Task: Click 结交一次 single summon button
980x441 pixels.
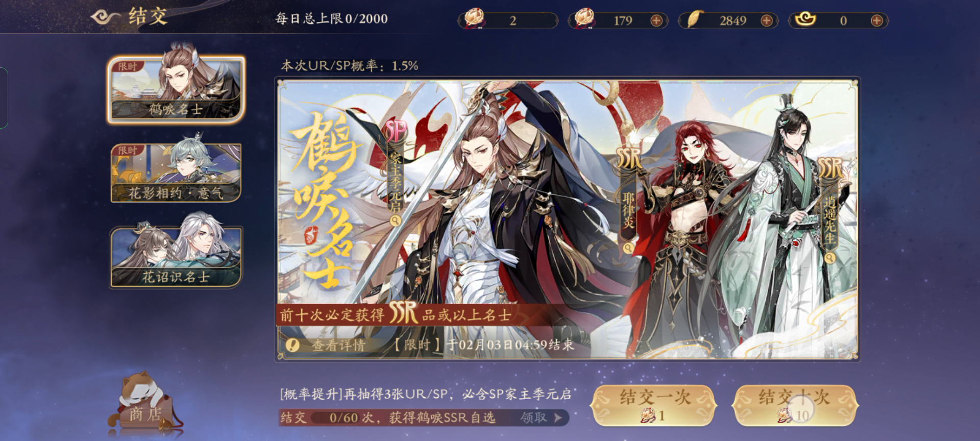Action: pos(653,406)
